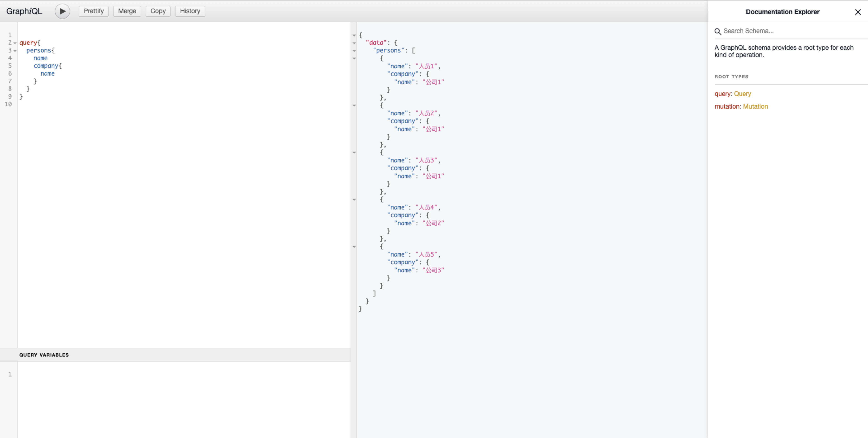Image resolution: width=868 pixels, height=438 pixels.
Task: Collapse the persons block on line 3
Action: [x=15, y=51]
